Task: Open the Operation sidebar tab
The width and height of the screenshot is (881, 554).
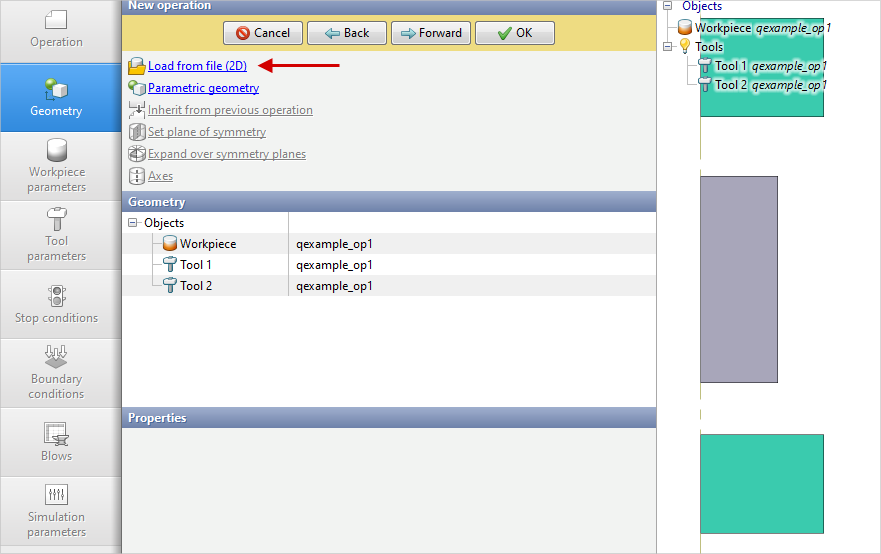Action: 57,30
